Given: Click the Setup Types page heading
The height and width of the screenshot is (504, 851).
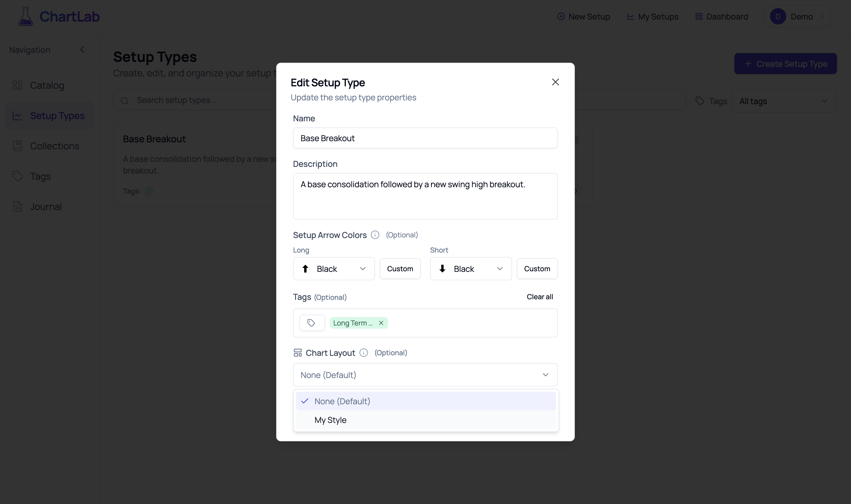Looking at the screenshot, I should pos(155,57).
